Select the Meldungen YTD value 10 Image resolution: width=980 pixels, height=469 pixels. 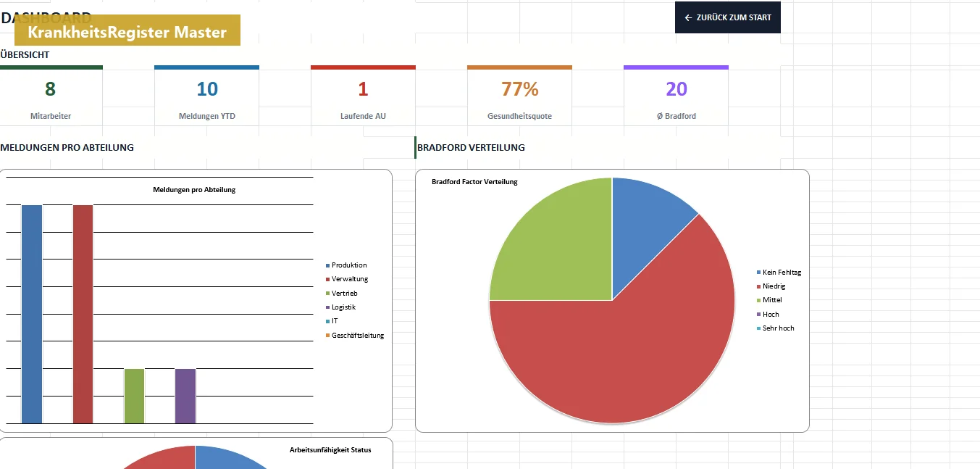click(207, 89)
